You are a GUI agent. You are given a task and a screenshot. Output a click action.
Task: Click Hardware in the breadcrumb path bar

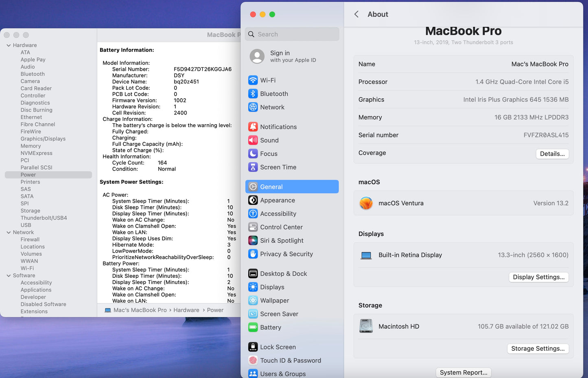coord(186,310)
